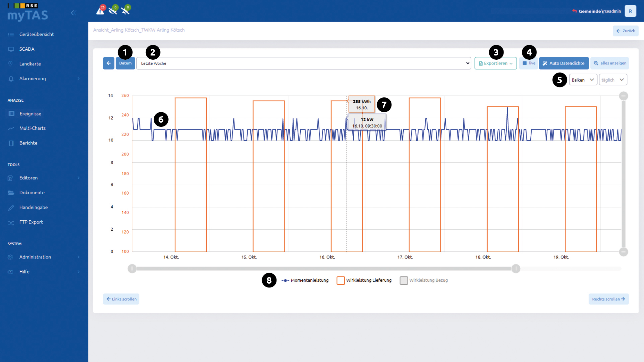The width and height of the screenshot is (644, 362).
Task: Click the alarm warning triangle icon
Action: pyautogui.click(x=100, y=11)
